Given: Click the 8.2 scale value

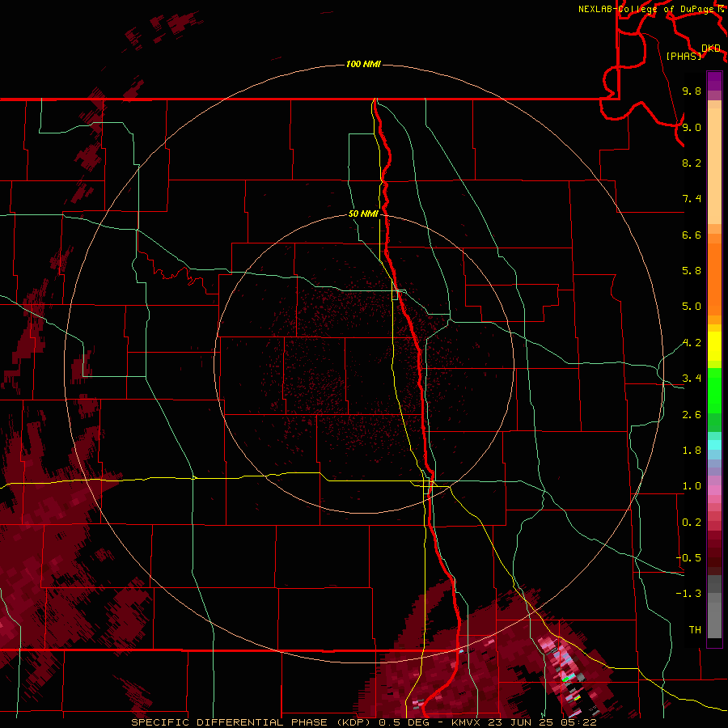Looking at the screenshot, I should [692, 163].
